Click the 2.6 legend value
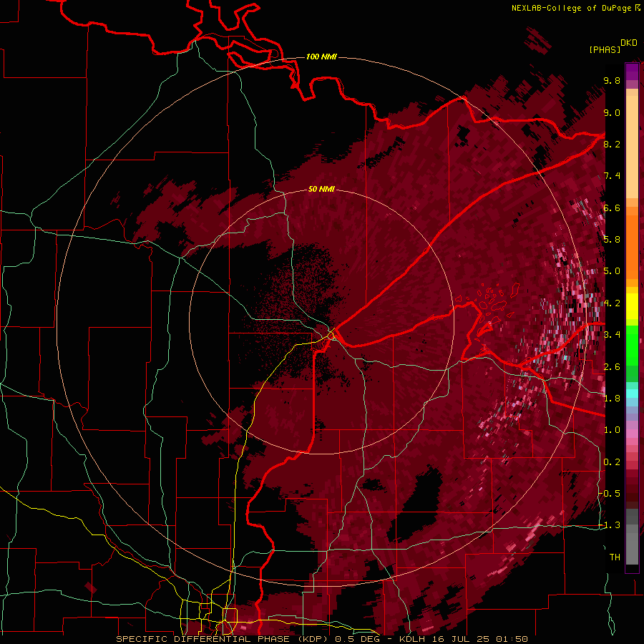The width and height of the screenshot is (644, 644). tap(612, 367)
